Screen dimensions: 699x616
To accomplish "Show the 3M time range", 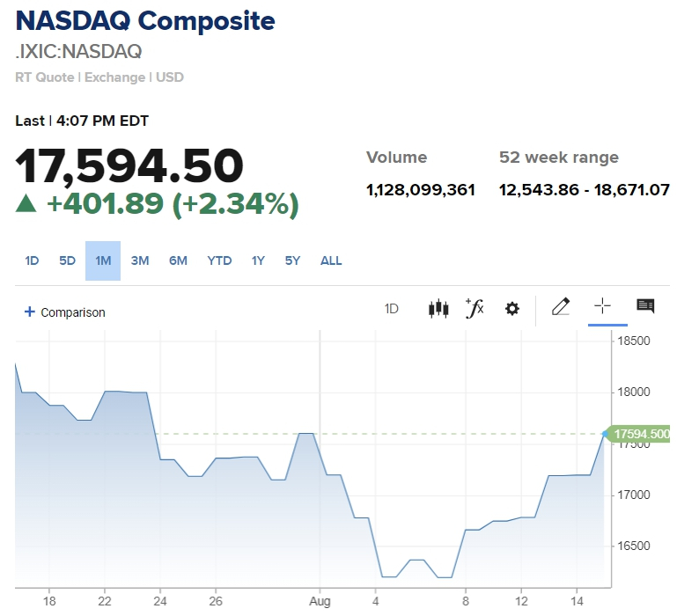I will (x=140, y=260).
